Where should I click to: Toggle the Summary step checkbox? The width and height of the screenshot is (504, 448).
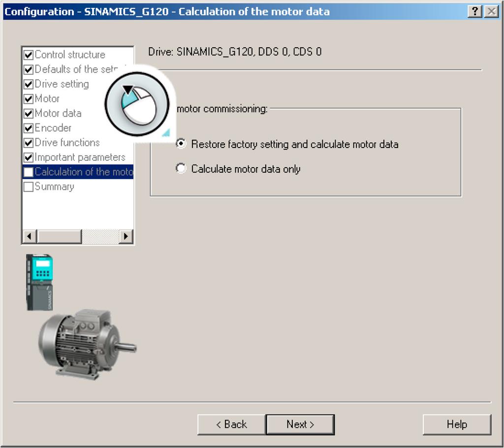[28, 186]
